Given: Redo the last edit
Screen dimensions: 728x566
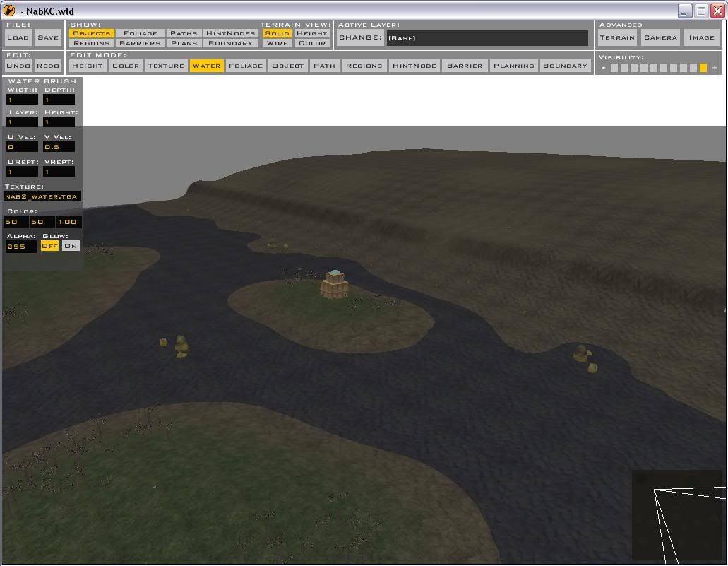Looking at the screenshot, I should (x=48, y=66).
